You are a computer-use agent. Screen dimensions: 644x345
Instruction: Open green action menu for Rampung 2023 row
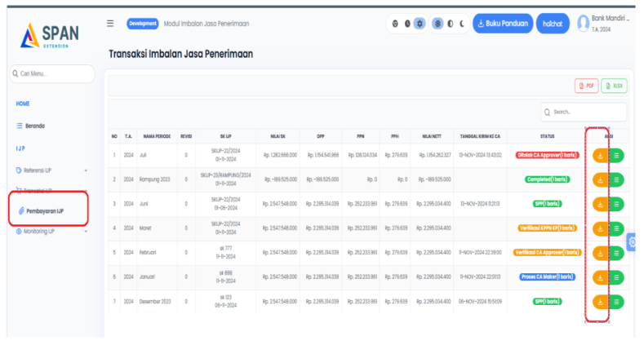tap(617, 179)
